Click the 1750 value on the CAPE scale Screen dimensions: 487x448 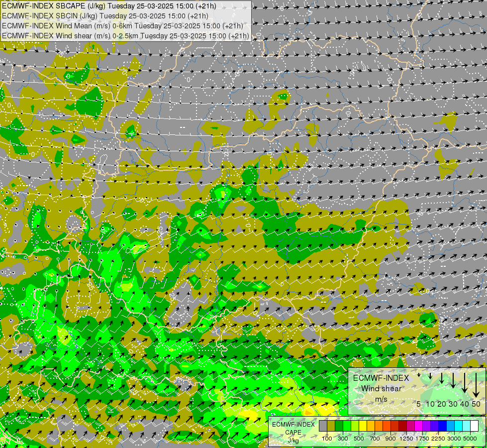pos(422,439)
